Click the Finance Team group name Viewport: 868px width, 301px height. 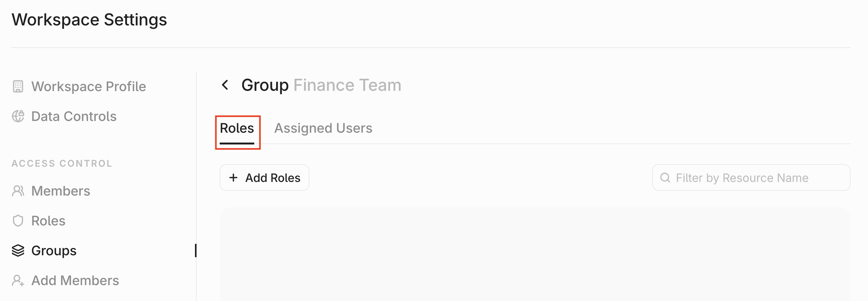click(x=347, y=85)
